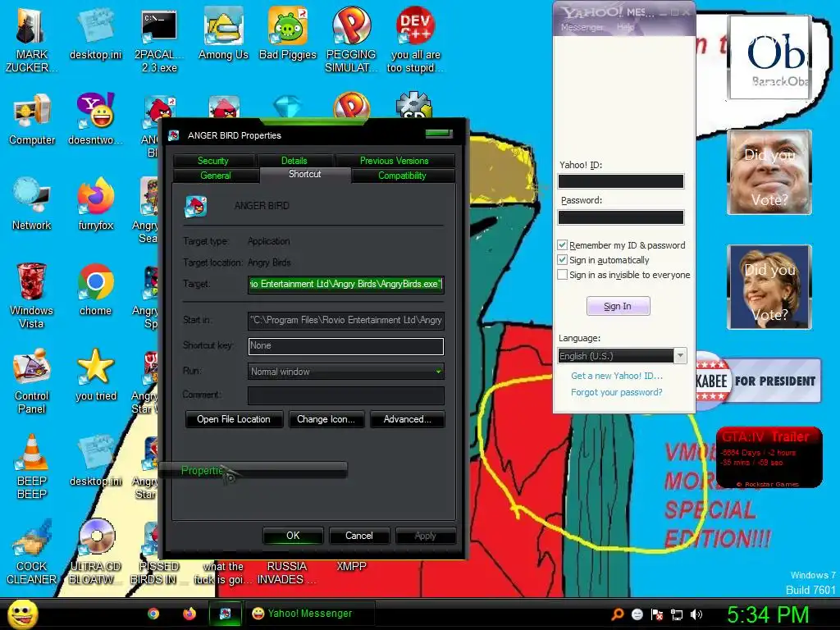
Task: Open Firefox from the taskbar
Action: (189, 614)
